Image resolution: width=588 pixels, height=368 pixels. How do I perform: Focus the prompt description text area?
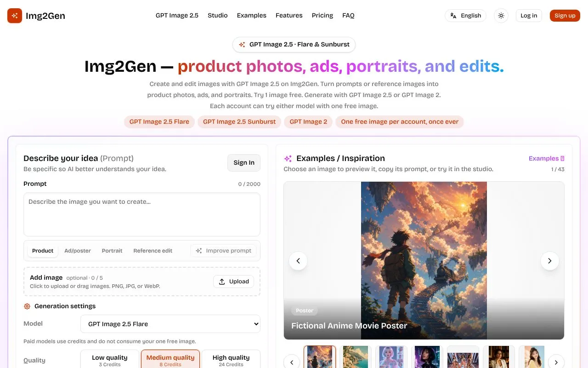click(142, 214)
